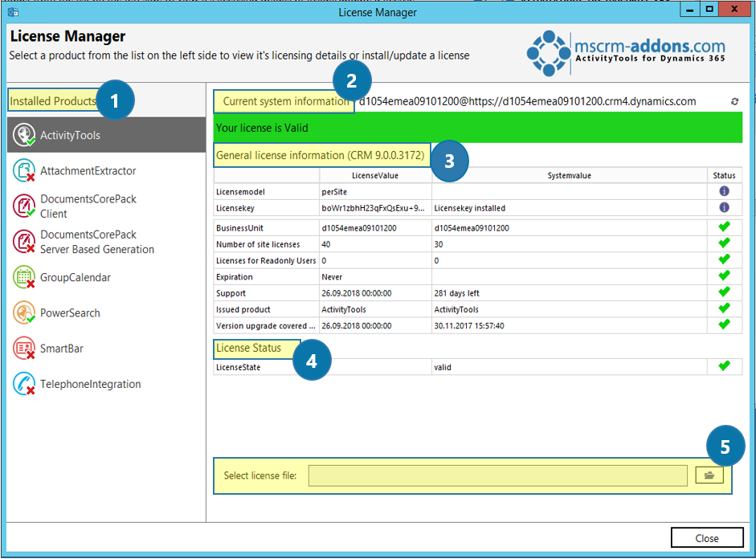Click the DocumentsCorePack Server Based Generation icon
756x559 pixels.
[x=23, y=242]
